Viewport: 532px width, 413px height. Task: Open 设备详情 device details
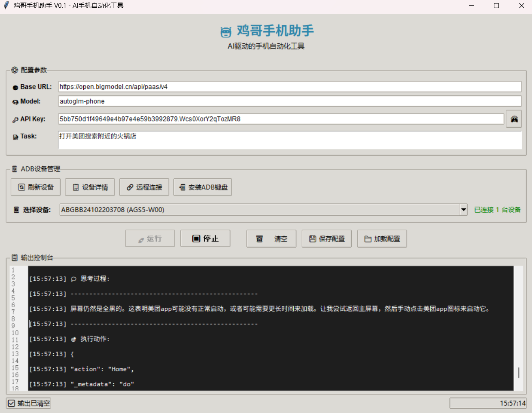click(90, 187)
